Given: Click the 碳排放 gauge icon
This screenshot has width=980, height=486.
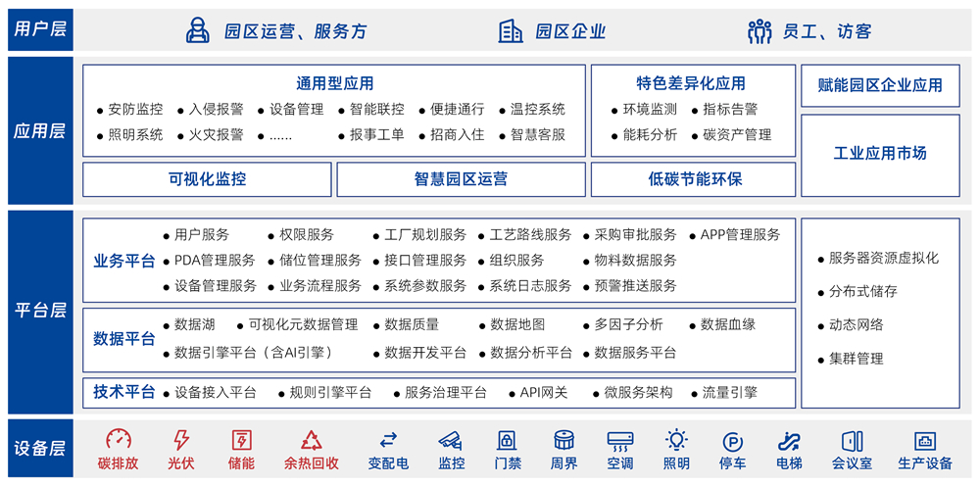Looking at the screenshot, I should [x=118, y=440].
